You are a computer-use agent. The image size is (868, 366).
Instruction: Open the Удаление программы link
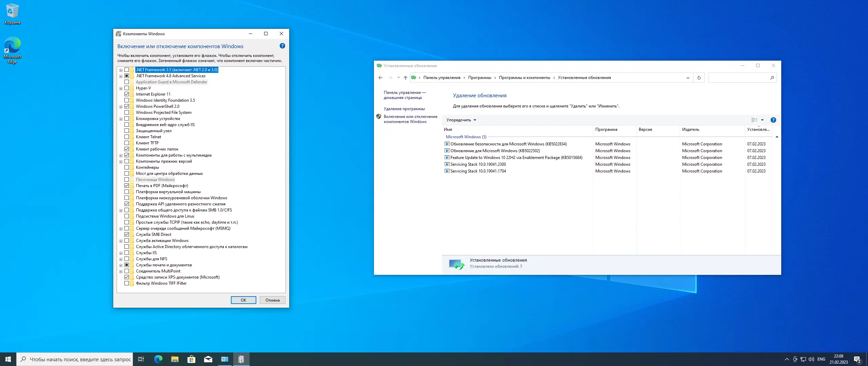[x=404, y=109]
